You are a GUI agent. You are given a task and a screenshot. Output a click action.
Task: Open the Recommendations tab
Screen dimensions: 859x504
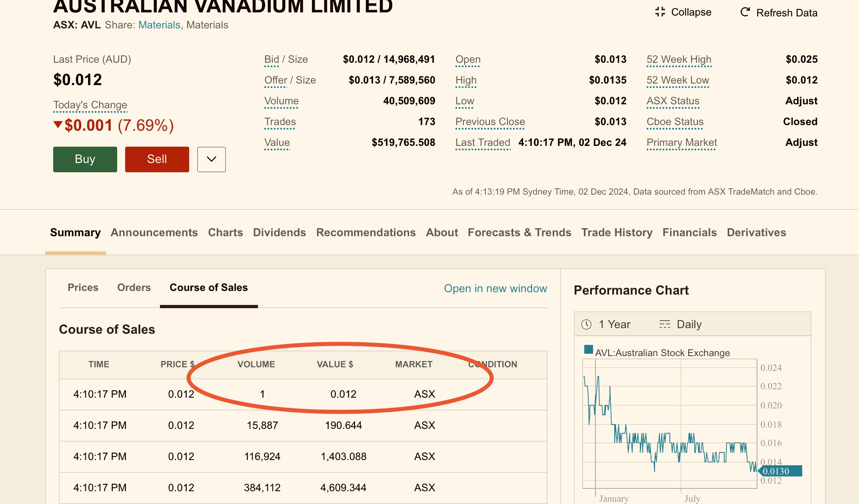366,233
